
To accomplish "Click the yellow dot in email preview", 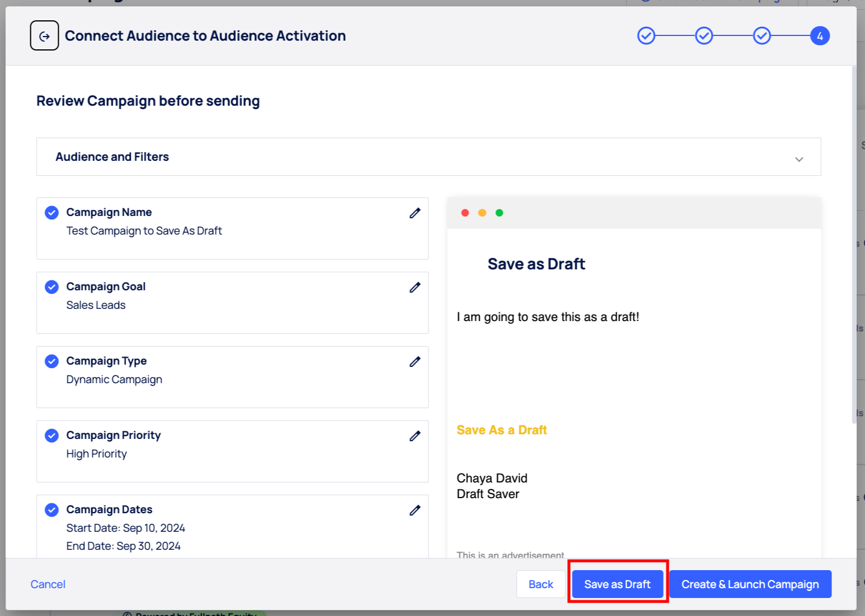I will [x=482, y=213].
